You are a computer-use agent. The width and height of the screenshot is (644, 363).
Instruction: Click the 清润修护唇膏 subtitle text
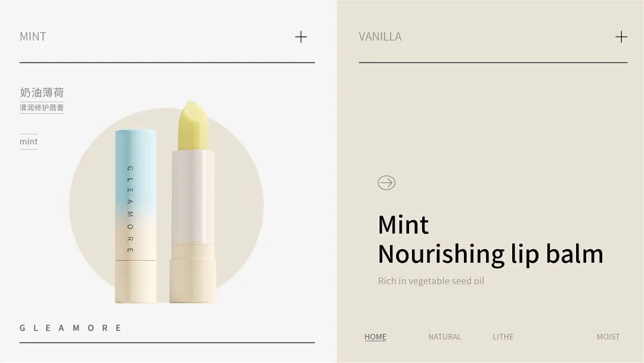[x=42, y=107]
